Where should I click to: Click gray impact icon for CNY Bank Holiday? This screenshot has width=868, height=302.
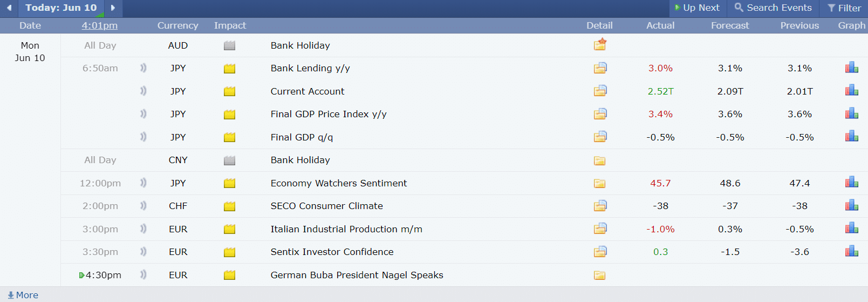pyautogui.click(x=229, y=160)
